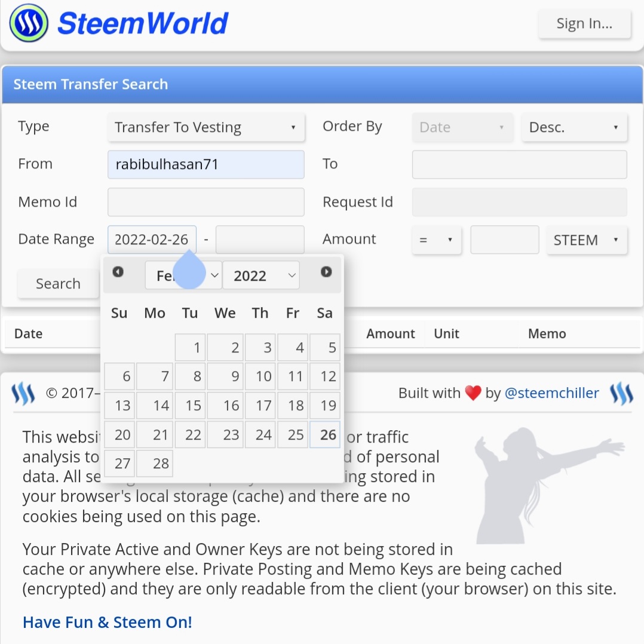The width and height of the screenshot is (644, 644).
Task: Select day 5 in the calendar
Action: (325, 348)
